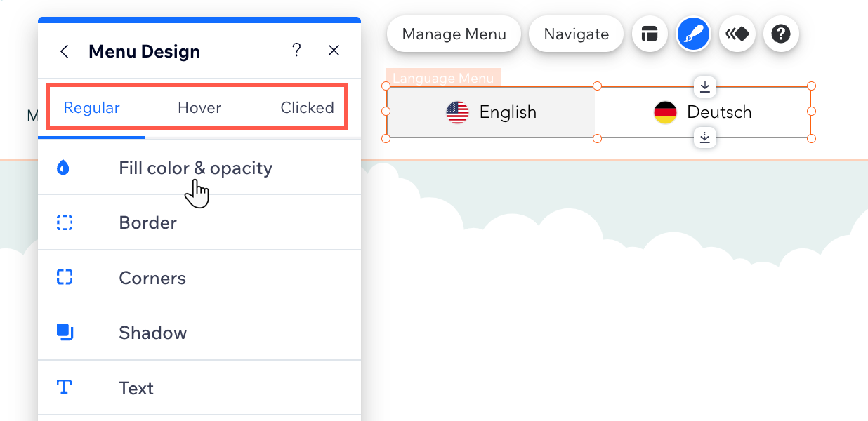Expand the Corners settings
Viewport: 868px width, 421px height.
[152, 278]
